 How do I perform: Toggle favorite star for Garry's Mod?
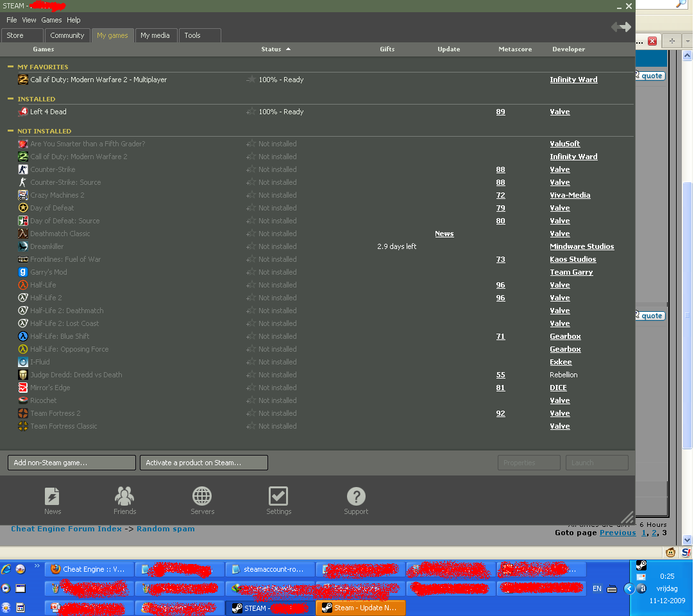pos(251,272)
